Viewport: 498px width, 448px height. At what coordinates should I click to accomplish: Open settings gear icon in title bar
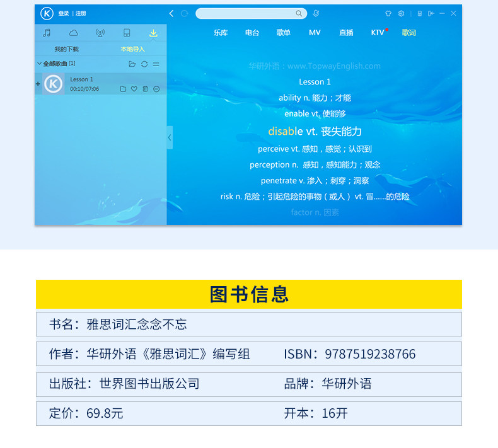pos(401,13)
